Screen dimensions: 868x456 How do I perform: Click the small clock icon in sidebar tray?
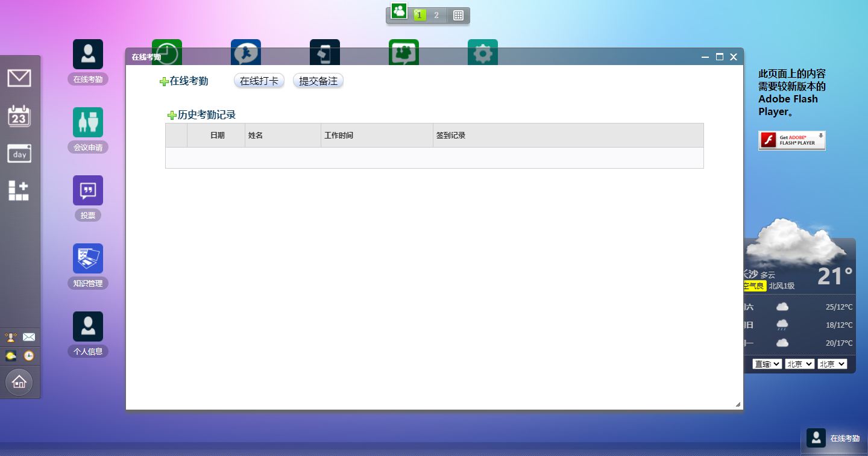click(29, 356)
